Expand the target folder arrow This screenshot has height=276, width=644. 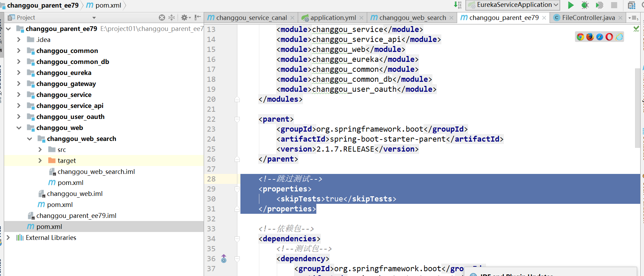[40, 161]
